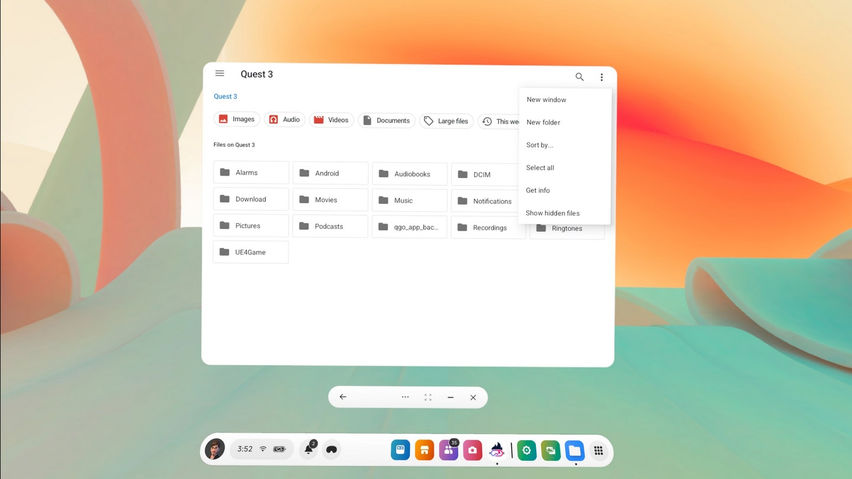Filter files by Images
Viewport: 852px width, 479px height.
237,119
